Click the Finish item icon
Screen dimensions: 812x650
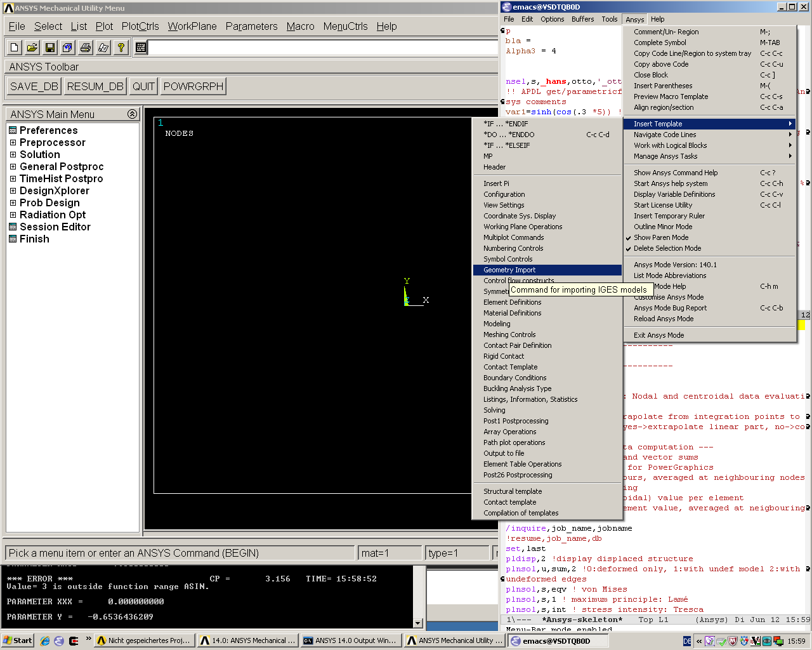[13, 239]
